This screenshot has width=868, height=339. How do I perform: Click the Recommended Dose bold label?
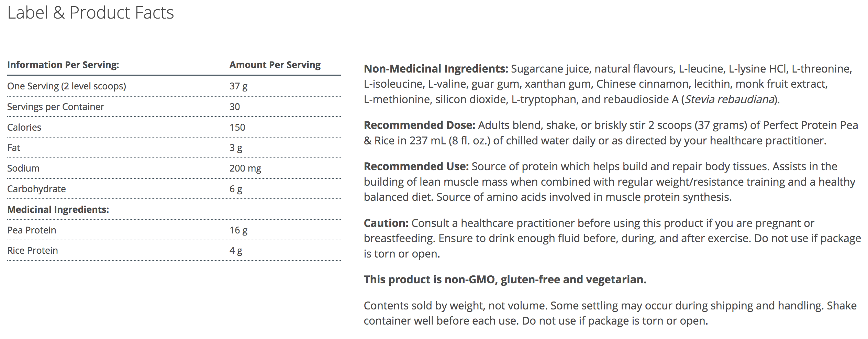pos(419,125)
